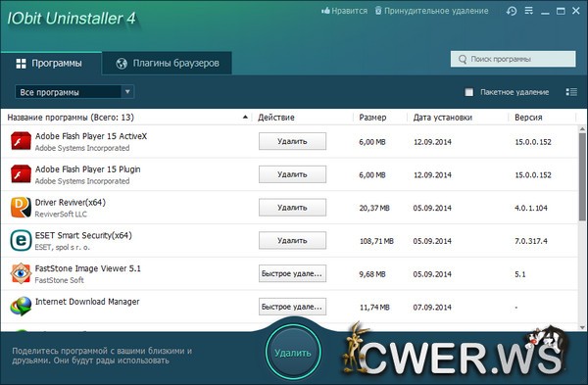Click Удалить for Adobe Flash Player Plugin
The width and height of the screenshot is (588, 385).
[292, 174]
